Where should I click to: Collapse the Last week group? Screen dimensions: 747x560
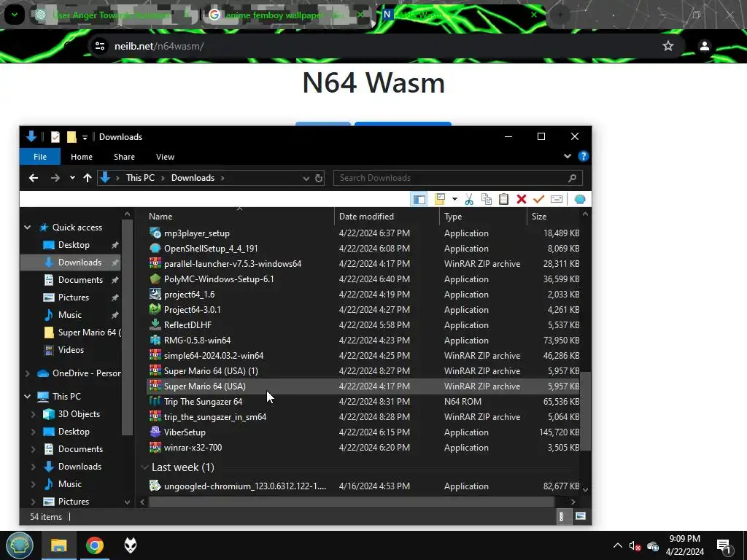145,467
